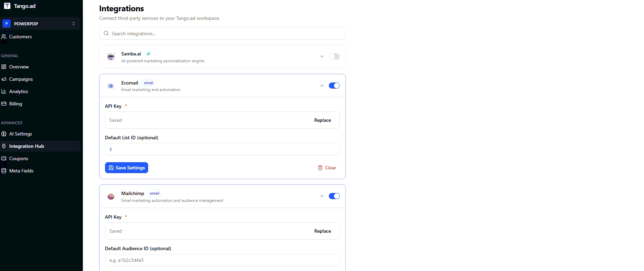The height and width of the screenshot is (271, 644).
Task: Click the Coupons ticket icon
Action: click(x=4, y=158)
